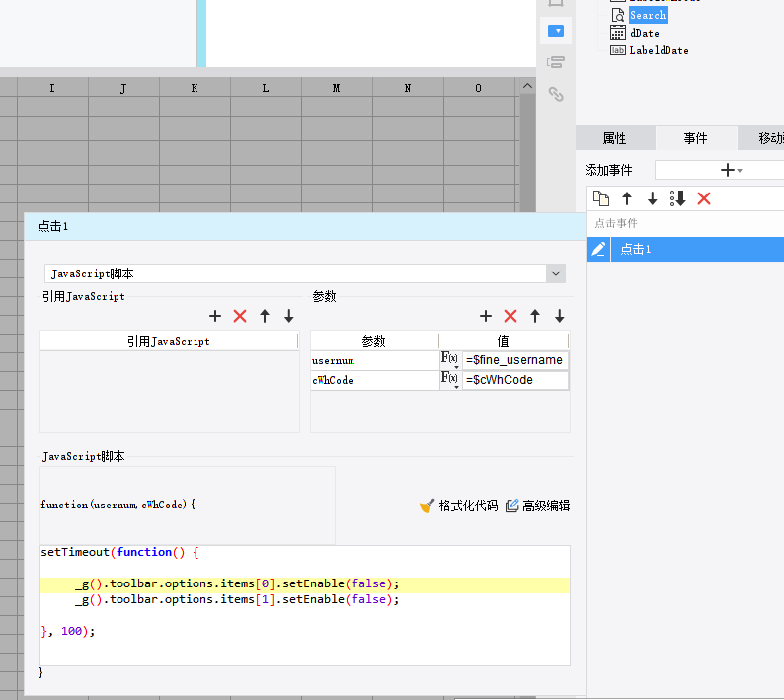Delete the referenced JavaScript with red X

pyautogui.click(x=240, y=316)
